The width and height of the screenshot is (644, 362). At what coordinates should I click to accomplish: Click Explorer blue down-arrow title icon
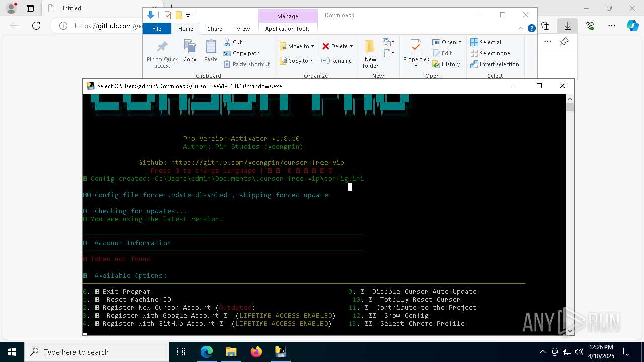pyautogui.click(x=150, y=15)
